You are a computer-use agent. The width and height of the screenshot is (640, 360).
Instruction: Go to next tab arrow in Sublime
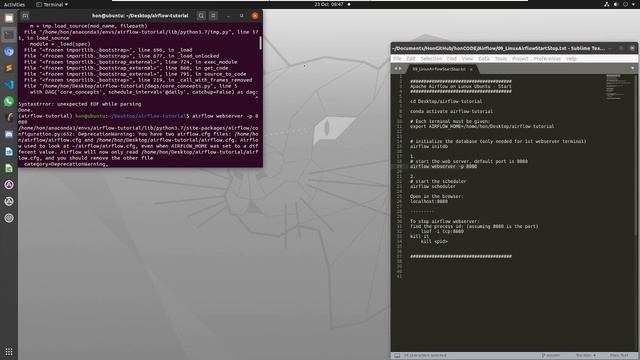[x=400, y=69]
